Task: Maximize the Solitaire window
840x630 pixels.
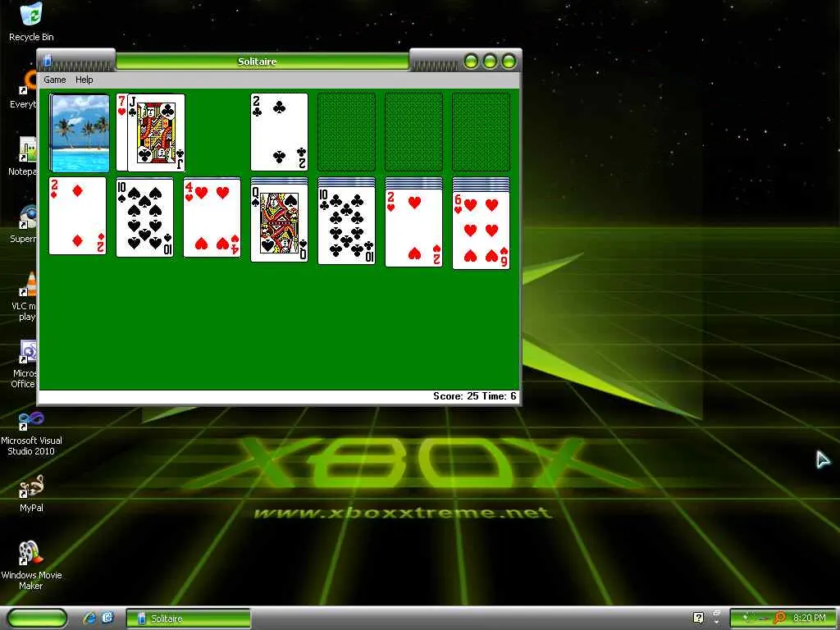Action: 490,62
